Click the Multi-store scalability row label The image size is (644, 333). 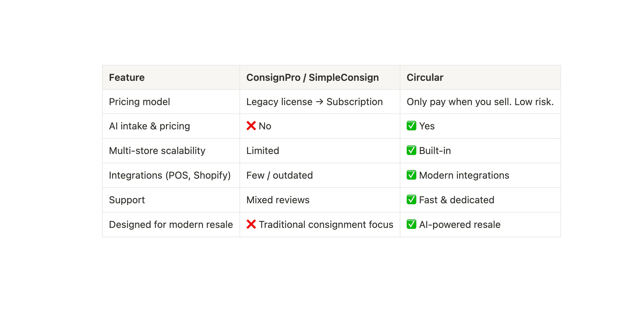(x=157, y=151)
